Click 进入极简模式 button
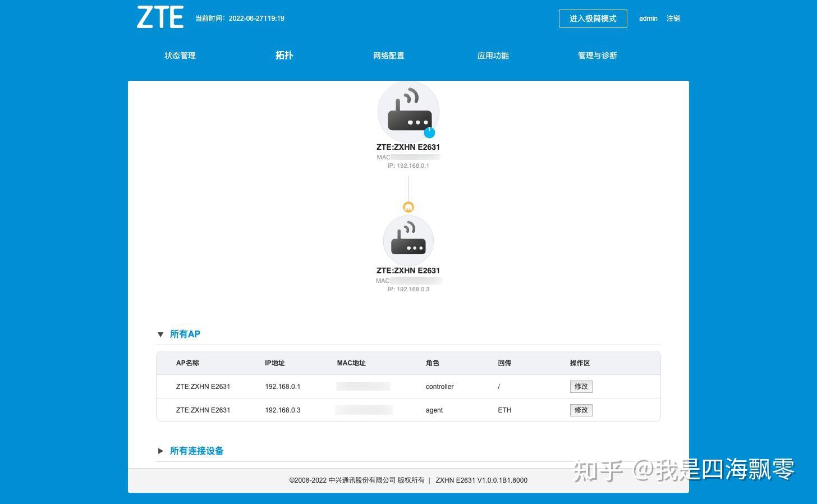 click(593, 19)
